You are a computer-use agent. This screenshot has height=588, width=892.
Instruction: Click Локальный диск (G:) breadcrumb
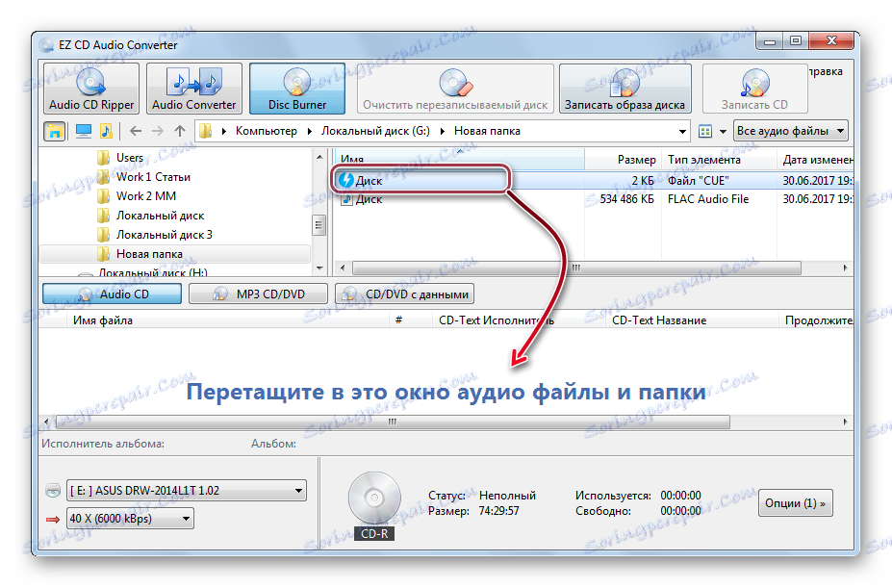375,131
